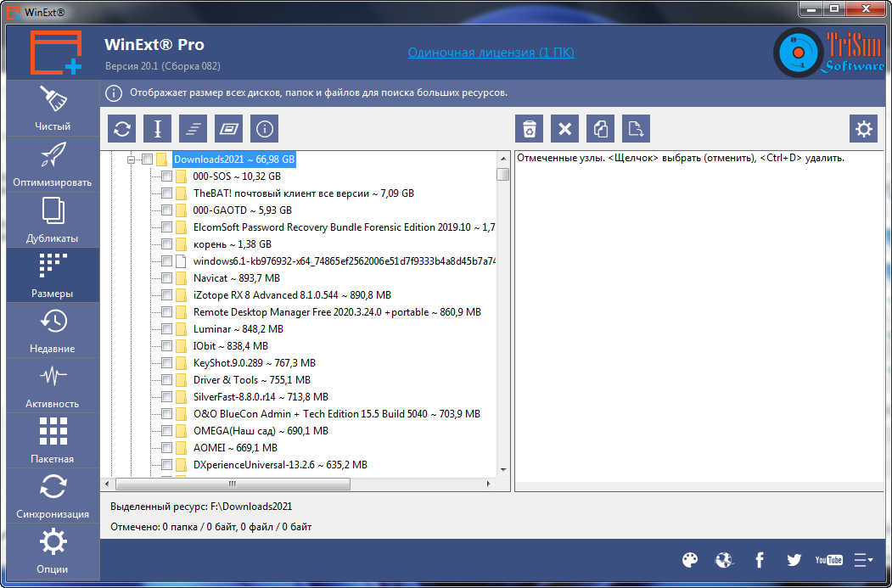The height and width of the screenshot is (588, 892).
Task: Tick the ElcomSoft Password Recovery Bundle checkbox
Action: point(166,227)
